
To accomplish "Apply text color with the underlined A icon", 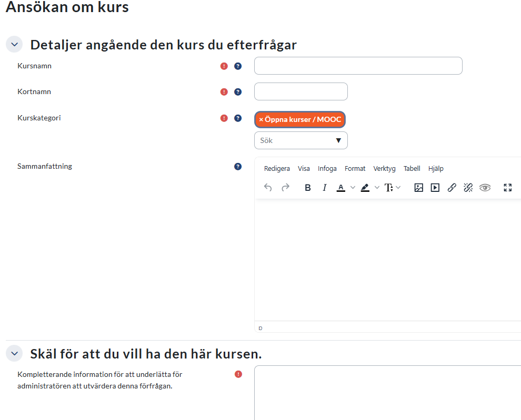I will point(341,188).
